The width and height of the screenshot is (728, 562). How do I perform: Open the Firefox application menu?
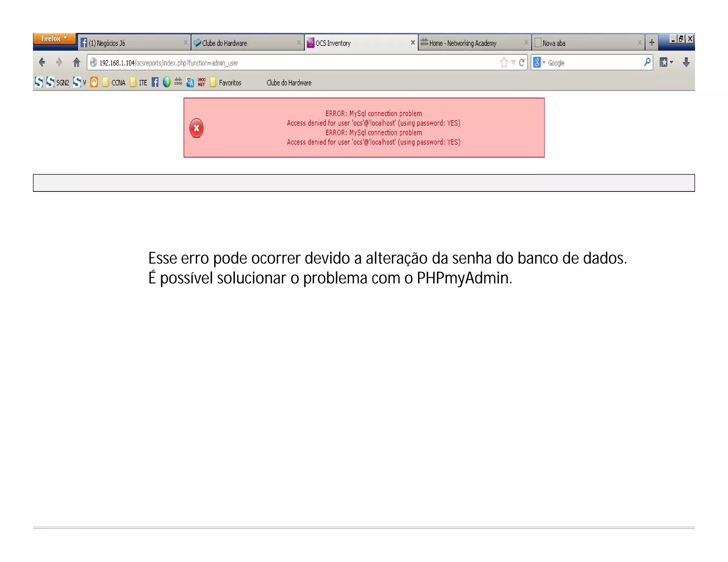tap(54, 38)
